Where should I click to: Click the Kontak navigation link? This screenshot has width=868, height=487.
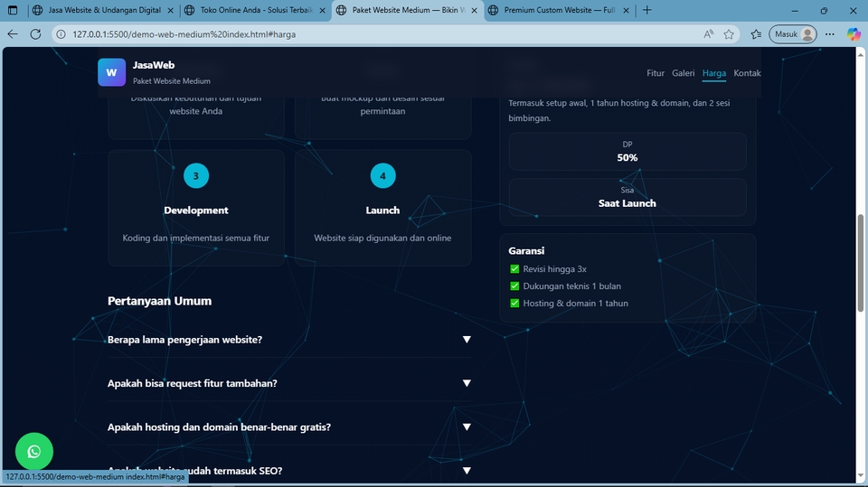748,73
